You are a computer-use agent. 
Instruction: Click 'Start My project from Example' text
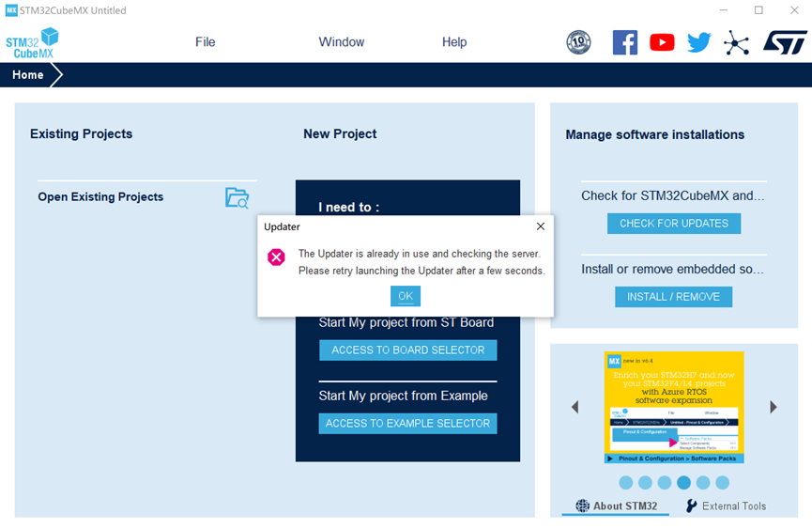403,396
